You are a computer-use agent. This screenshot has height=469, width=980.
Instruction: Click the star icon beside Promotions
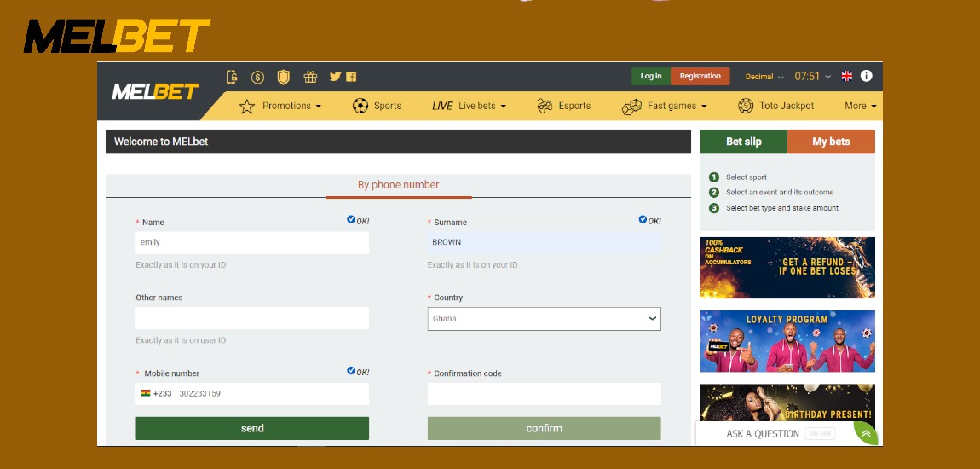pos(247,107)
